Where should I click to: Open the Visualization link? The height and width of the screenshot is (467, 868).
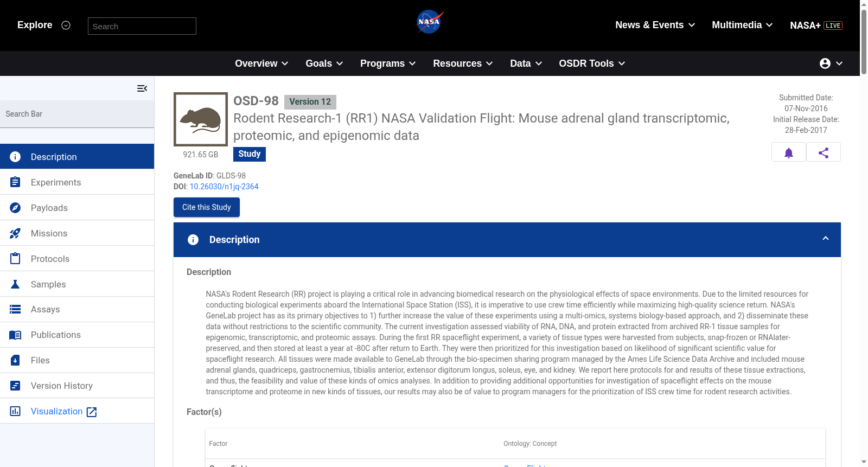pos(57,411)
